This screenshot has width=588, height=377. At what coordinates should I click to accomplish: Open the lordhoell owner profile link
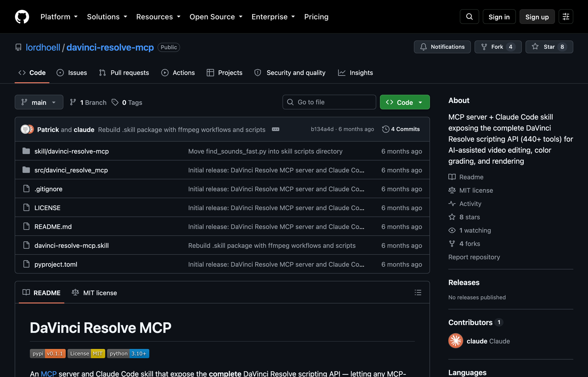click(x=43, y=47)
